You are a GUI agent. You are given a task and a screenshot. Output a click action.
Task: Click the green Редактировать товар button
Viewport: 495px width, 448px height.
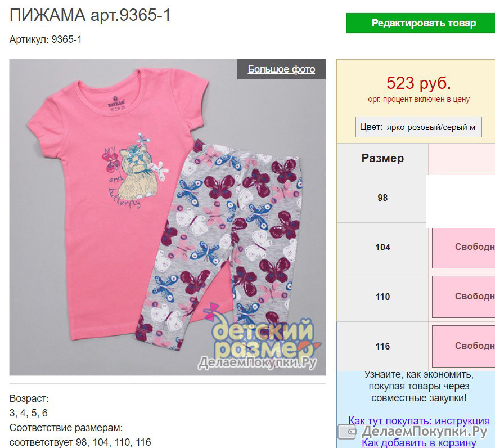point(421,23)
